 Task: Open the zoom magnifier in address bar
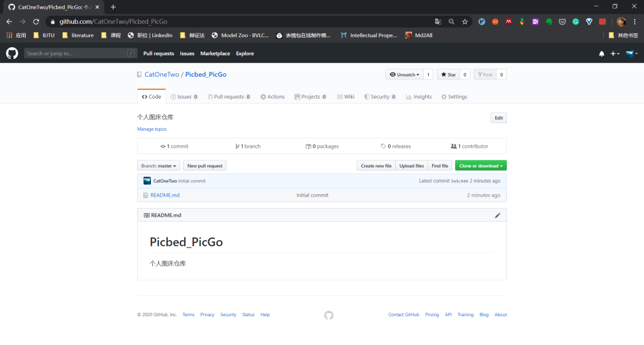pyautogui.click(x=452, y=22)
